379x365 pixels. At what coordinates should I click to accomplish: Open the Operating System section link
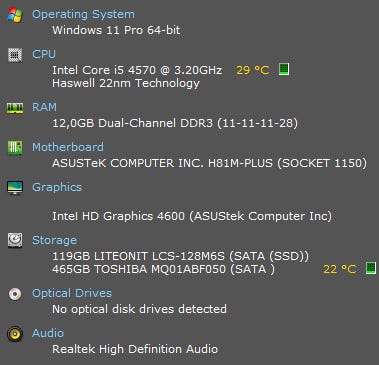click(x=83, y=14)
